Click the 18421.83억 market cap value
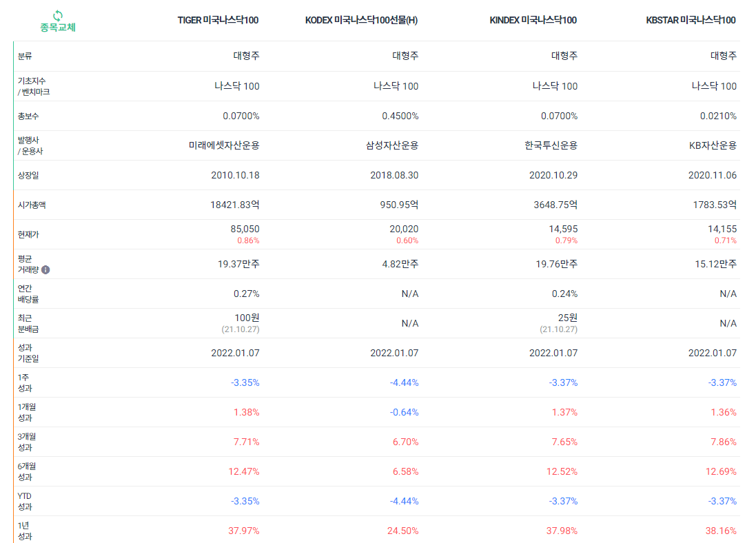The height and width of the screenshot is (543, 756). [x=235, y=205]
